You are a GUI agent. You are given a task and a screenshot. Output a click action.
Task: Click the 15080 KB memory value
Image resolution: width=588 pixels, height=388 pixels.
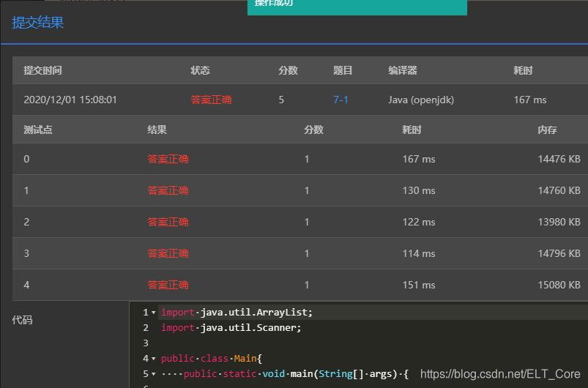tap(559, 285)
